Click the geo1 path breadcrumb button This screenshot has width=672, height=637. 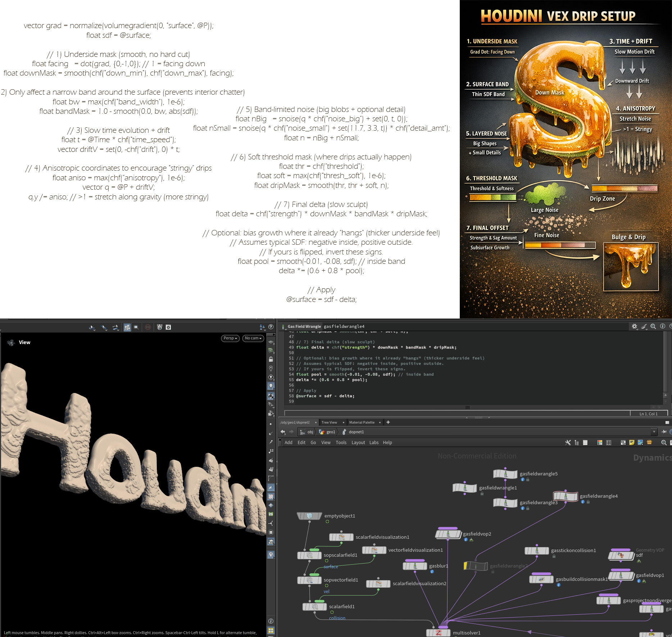327,432
